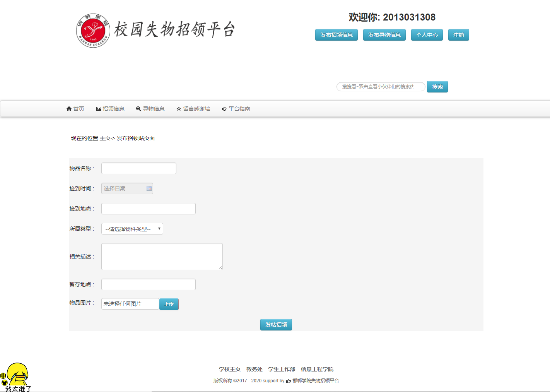Click the pointing hand icon beside 平台指南
The width and height of the screenshot is (550, 392).
(x=224, y=109)
